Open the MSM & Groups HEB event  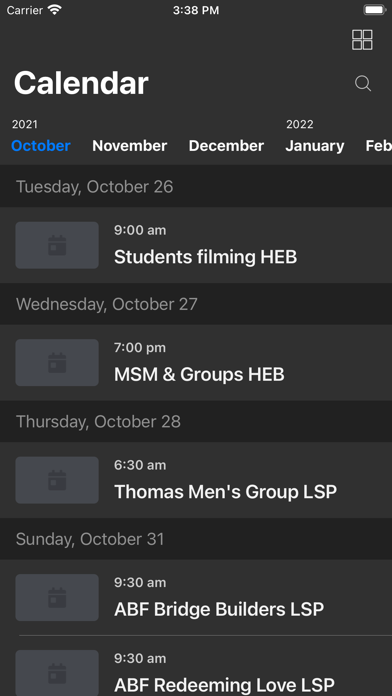pyautogui.click(x=196, y=363)
